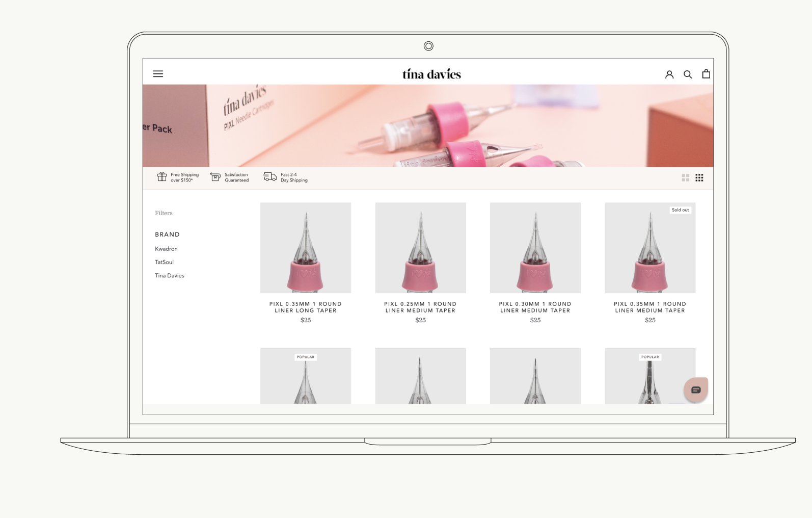Open the hamburger navigation menu
This screenshot has height=518, width=812.
(x=158, y=74)
